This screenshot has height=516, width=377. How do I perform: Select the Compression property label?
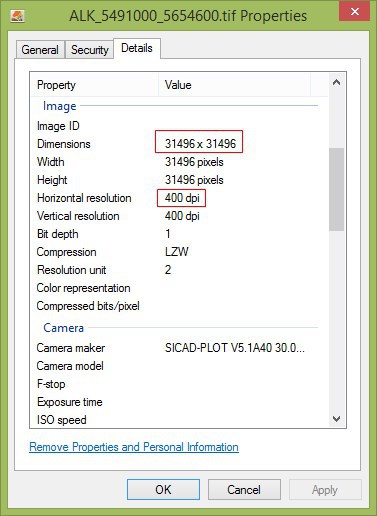pos(66,252)
